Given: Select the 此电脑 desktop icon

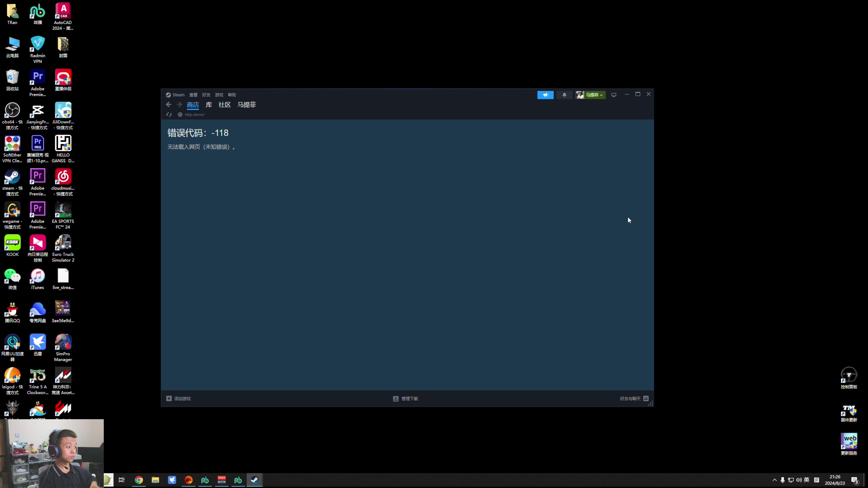Looking at the screenshot, I should click(12, 47).
